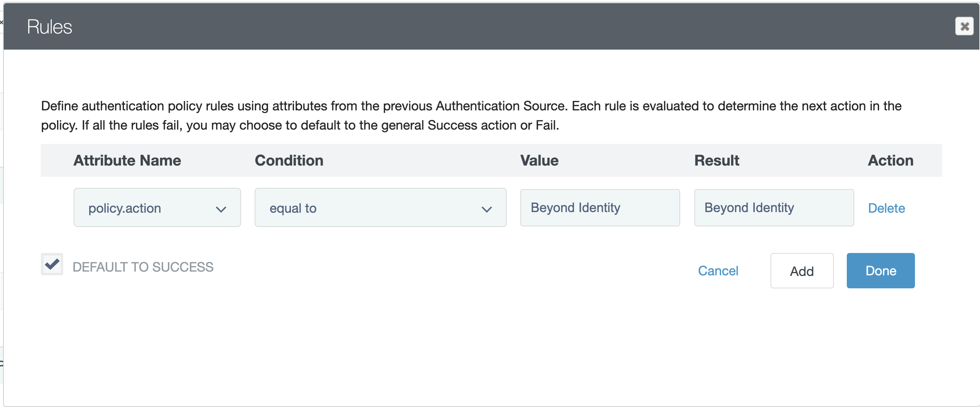980x408 pixels.
Task: Open the policy.action attribute name dropdown
Action: coord(157,208)
